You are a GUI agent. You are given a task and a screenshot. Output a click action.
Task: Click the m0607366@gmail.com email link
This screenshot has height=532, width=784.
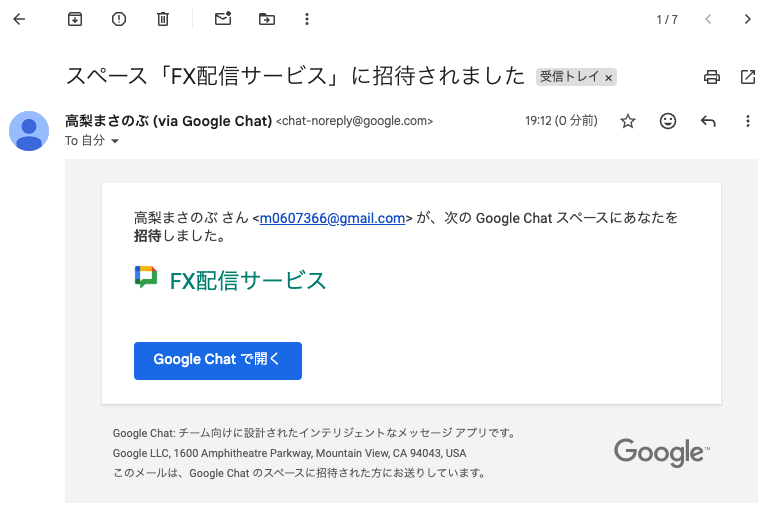click(x=332, y=218)
